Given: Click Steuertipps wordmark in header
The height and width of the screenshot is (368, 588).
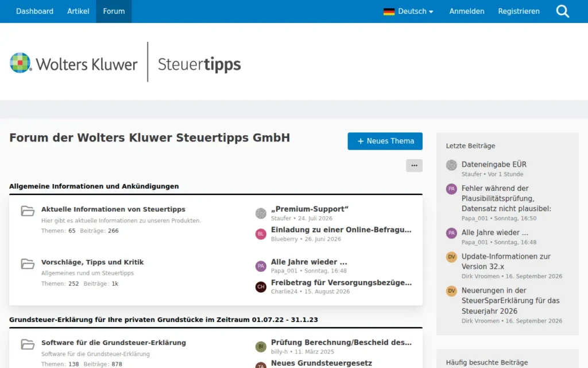Looking at the screenshot, I should 199,64.
